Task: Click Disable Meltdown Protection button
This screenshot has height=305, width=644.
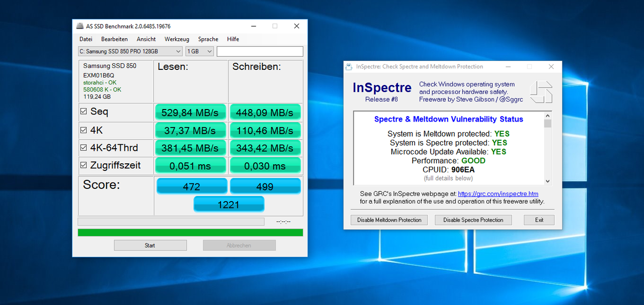Action: [x=389, y=220]
